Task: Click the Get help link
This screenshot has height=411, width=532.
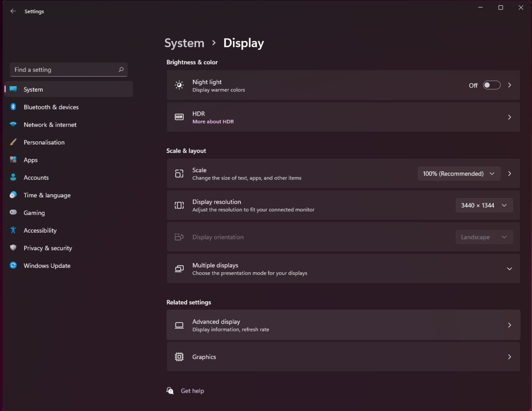Action: coord(192,391)
